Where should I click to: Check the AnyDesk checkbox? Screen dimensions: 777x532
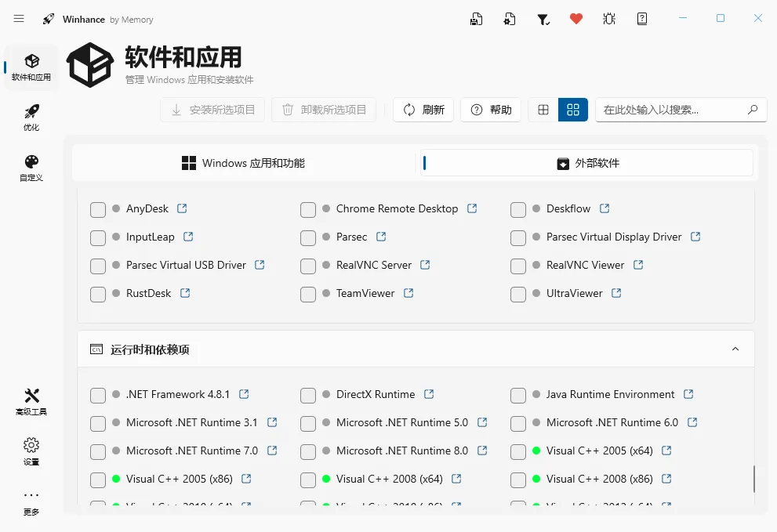[x=98, y=209]
